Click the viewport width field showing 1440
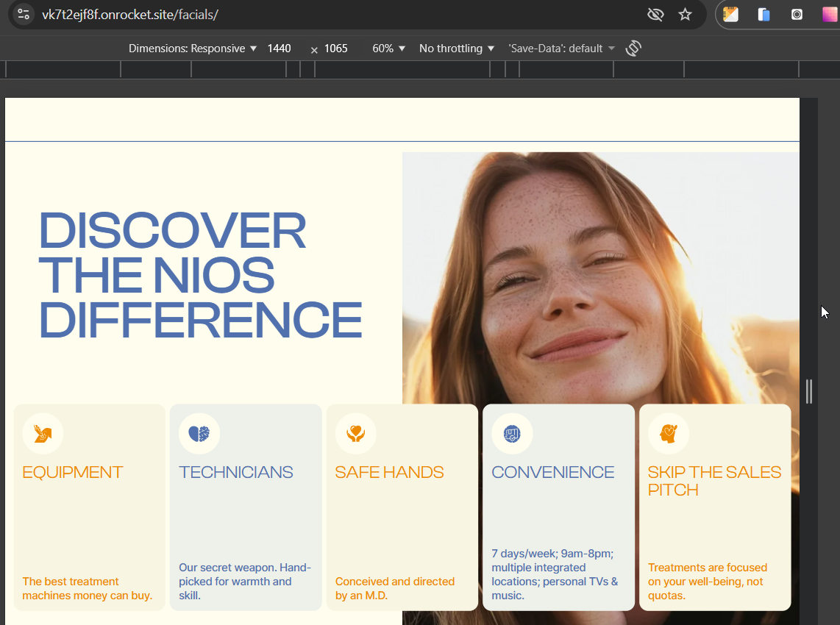This screenshot has width=840, height=625. click(x=280, y=49)
